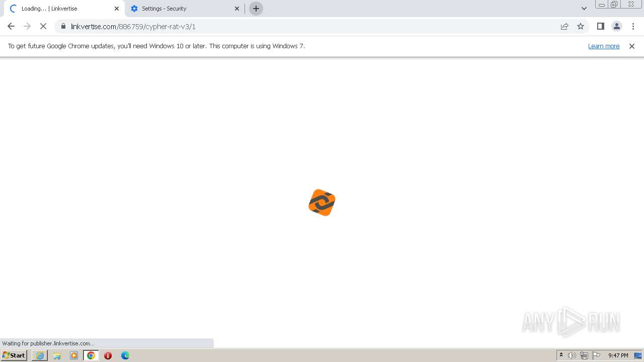The width and height of the screenshot is (644, 362).
Task: Switch to the Settings - Security tab
Action: pos(185,9)
